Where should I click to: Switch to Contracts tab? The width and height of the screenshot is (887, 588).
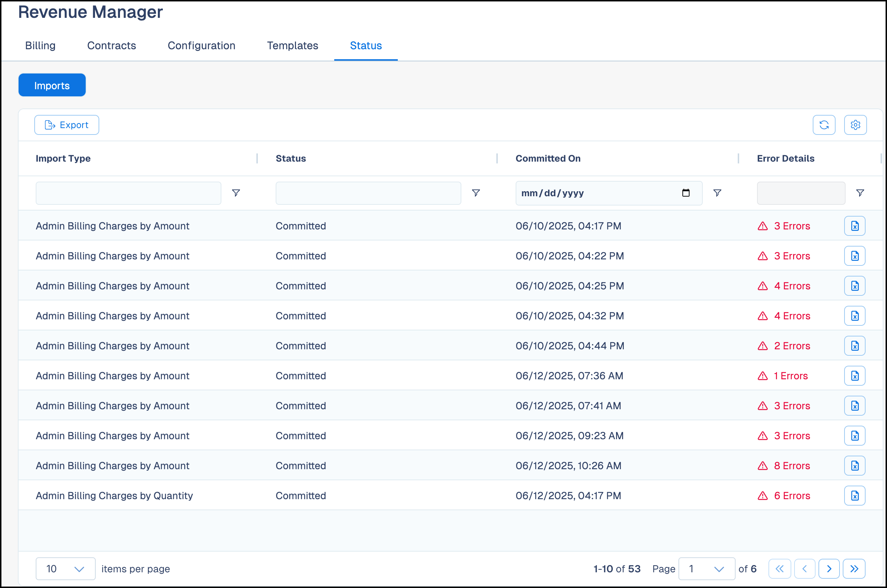point(111,45)
